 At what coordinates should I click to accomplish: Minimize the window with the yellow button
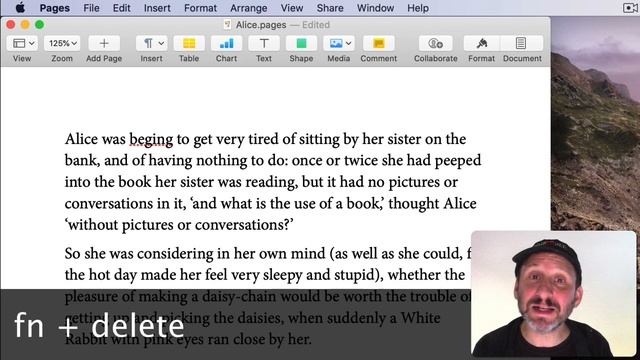point(25,25)
